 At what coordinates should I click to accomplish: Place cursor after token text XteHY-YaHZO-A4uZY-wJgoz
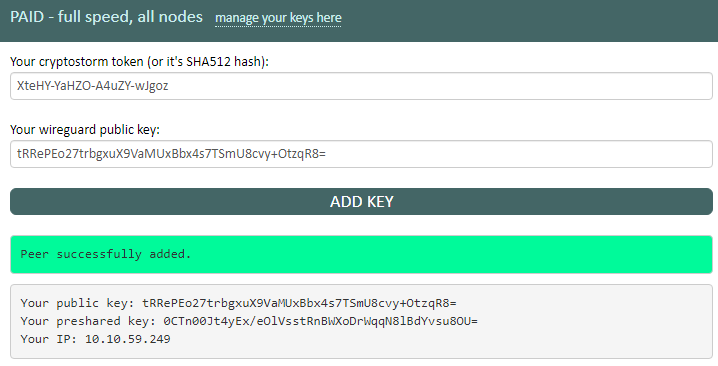click(169, 86)
